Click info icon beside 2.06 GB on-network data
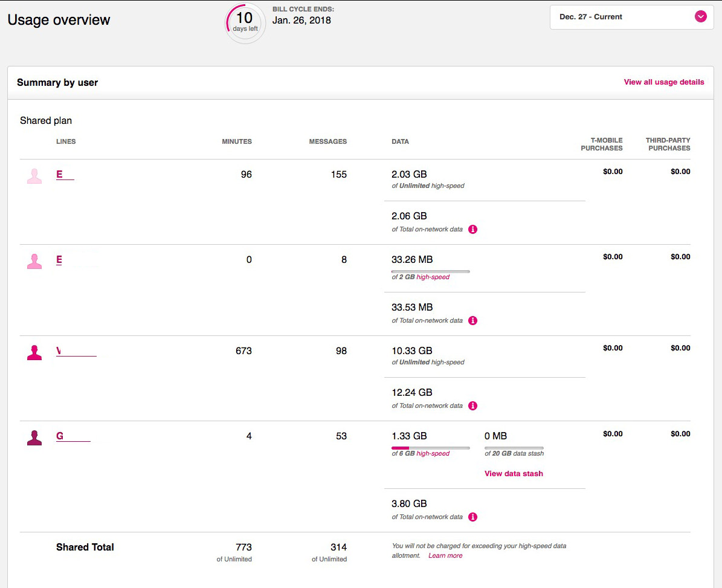722x588 pixels. [473, 230]
